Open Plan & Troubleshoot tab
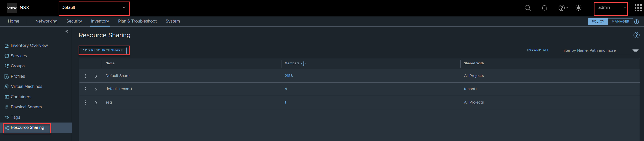Viewport: 644px width, 141px height. tap(137, 21)
